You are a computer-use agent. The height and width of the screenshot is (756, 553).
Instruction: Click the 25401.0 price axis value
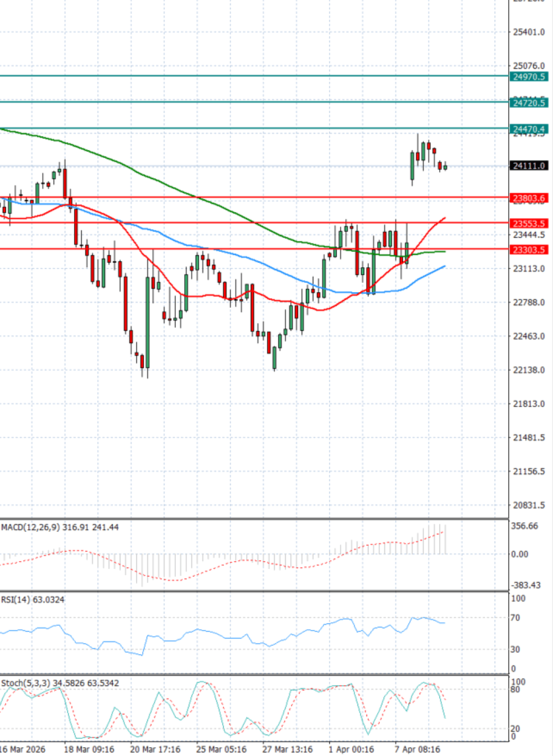[x=529, y=32]
